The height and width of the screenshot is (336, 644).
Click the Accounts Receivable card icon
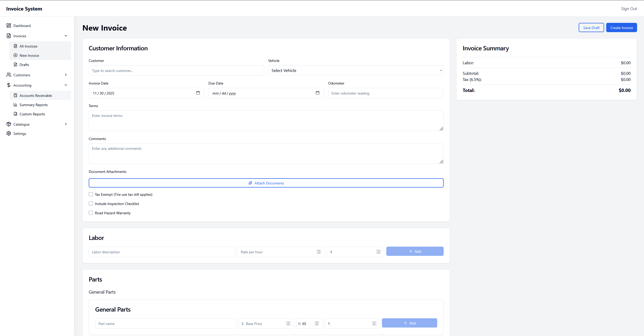tap(15, 95)
